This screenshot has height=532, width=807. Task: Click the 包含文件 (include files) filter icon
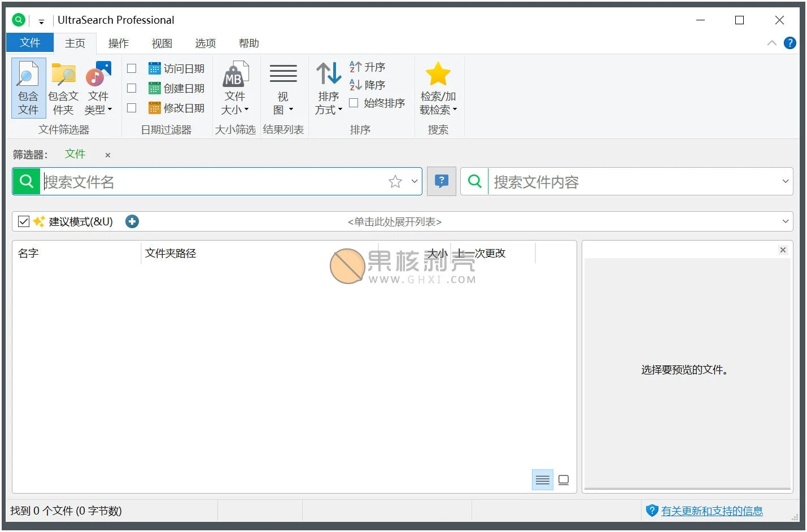click(x=28, y=75)
